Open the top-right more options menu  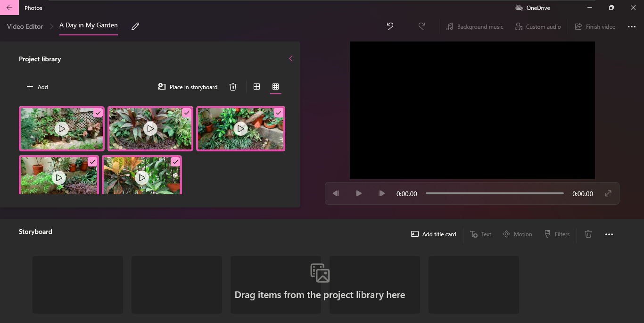point(632,26)
